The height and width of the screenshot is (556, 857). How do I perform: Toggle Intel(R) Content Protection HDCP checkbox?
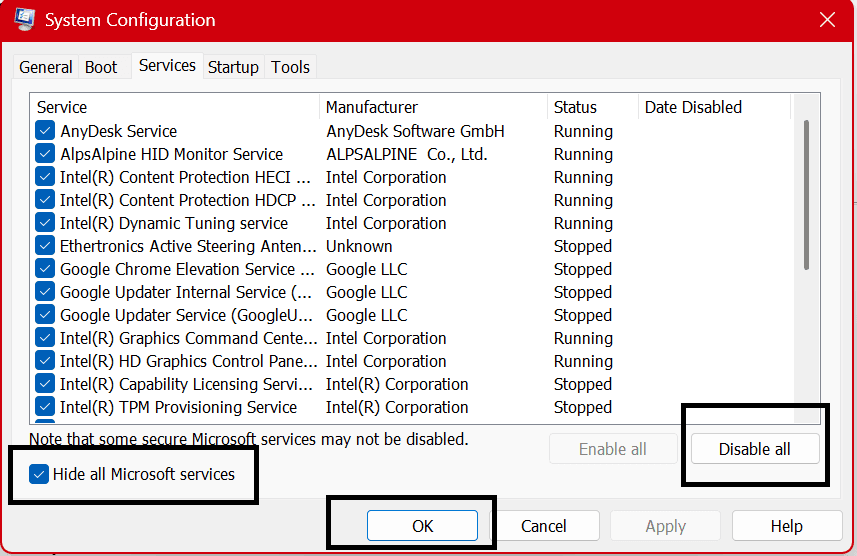click(x=45, y=200)
